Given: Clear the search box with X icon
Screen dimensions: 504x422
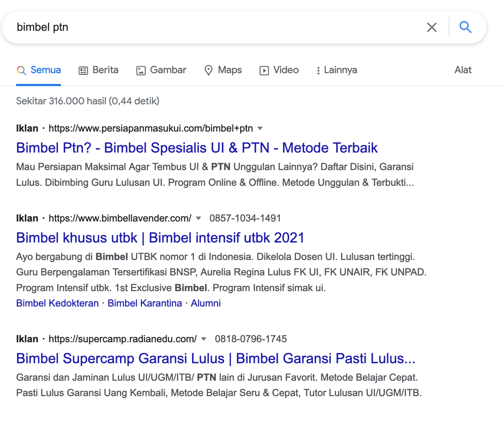Looking at the screenshot, I should (432, 27).
